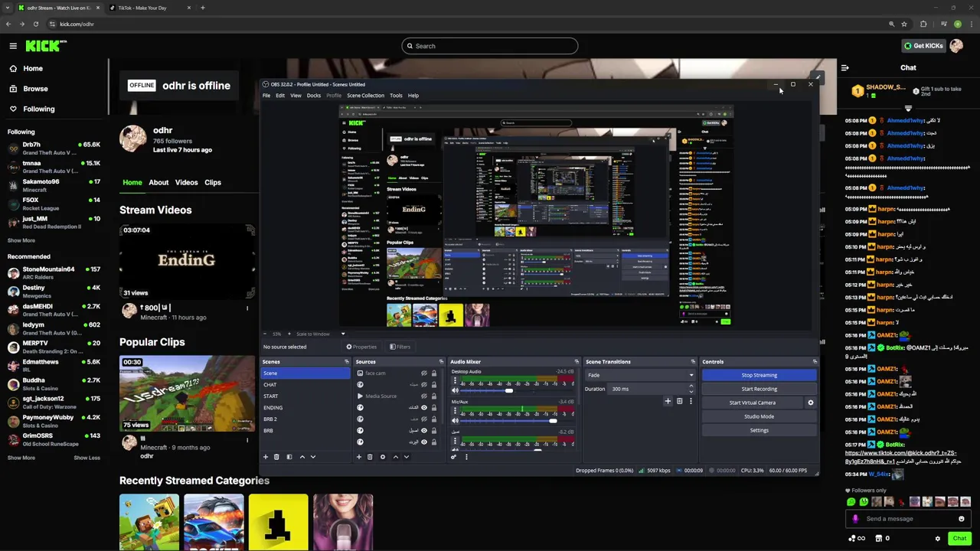The height and width of the screenshot is (551, 980).
Task: Open Audio Mixer bottom three-dot menu
Action: (x=465, y=457)
